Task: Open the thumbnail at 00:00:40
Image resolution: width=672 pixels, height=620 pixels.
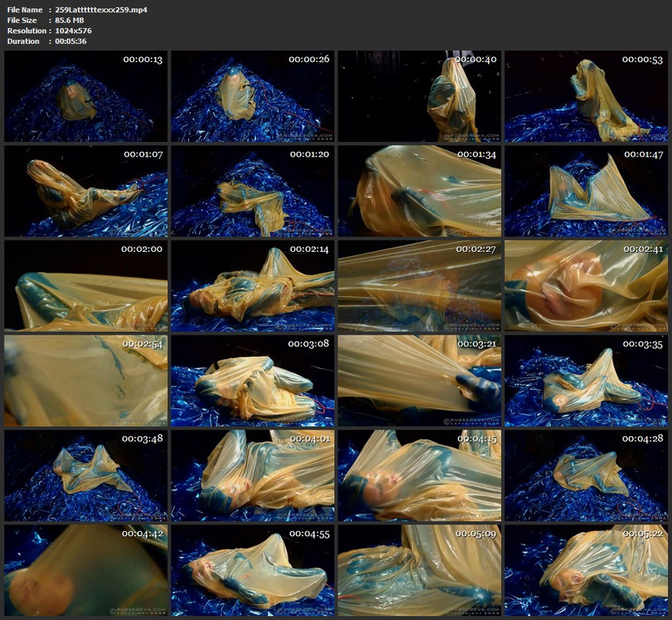Action: pos(419,96)
